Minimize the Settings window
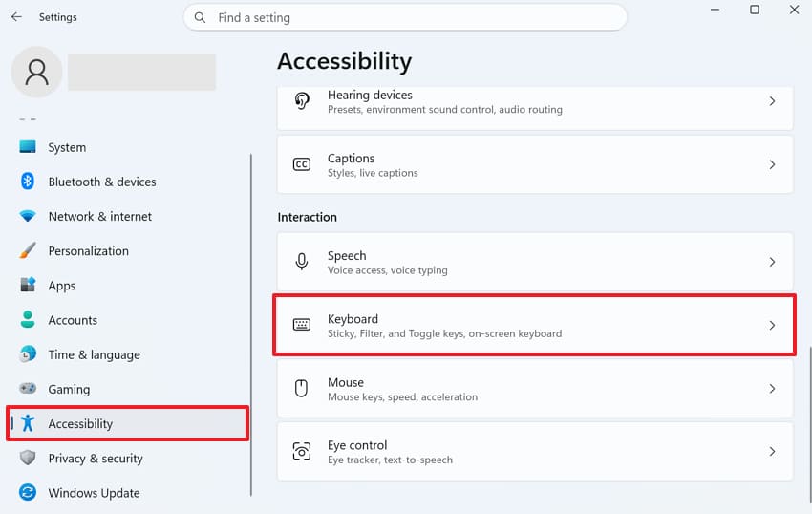Image resolution: width=812 pixels, height=514 pixels. [715, 10]
